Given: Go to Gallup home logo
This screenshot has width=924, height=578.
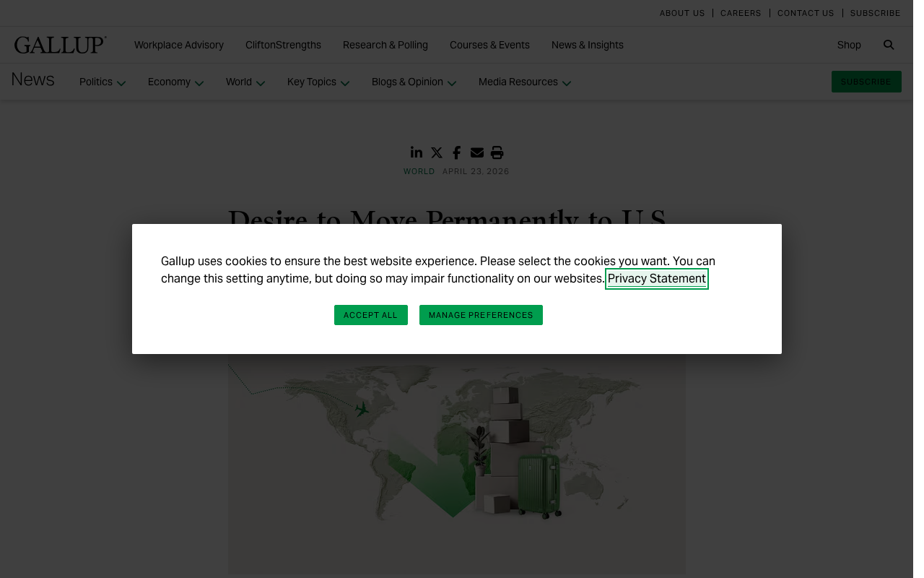Looking at the screenshot, I should pyautogui.click(x=61, y=45).
